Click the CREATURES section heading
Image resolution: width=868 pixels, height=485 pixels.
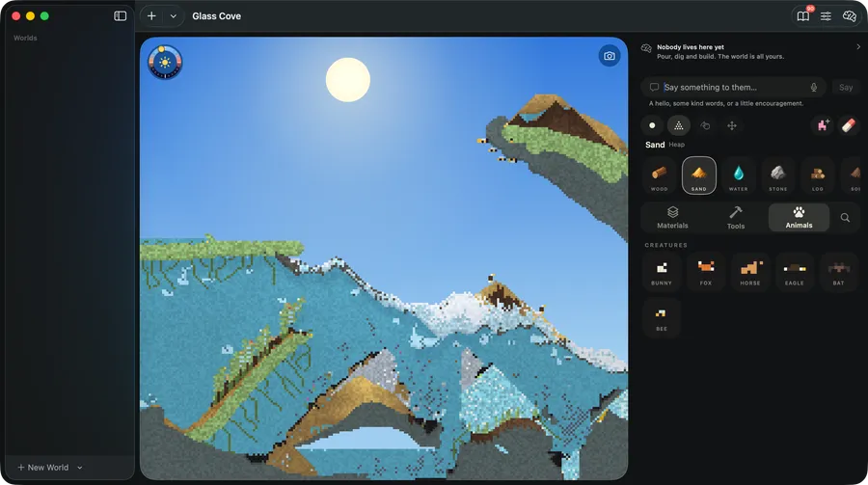coord(665,245)
